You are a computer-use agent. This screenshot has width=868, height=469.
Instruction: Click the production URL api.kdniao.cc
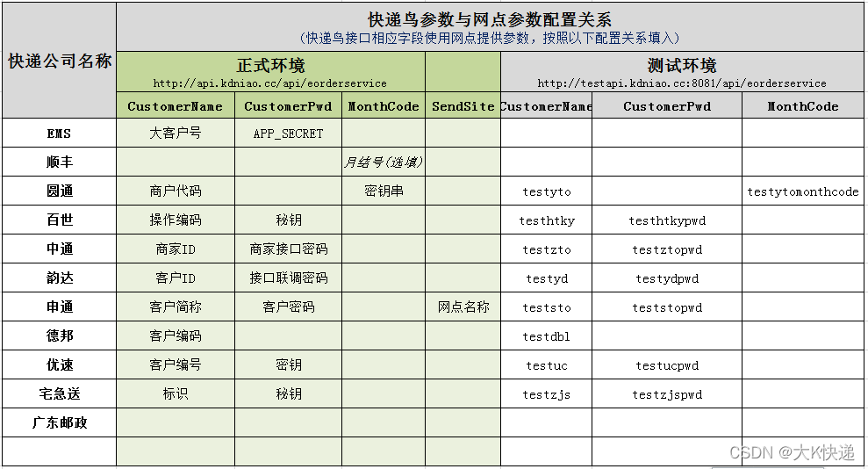pos(269,83)
